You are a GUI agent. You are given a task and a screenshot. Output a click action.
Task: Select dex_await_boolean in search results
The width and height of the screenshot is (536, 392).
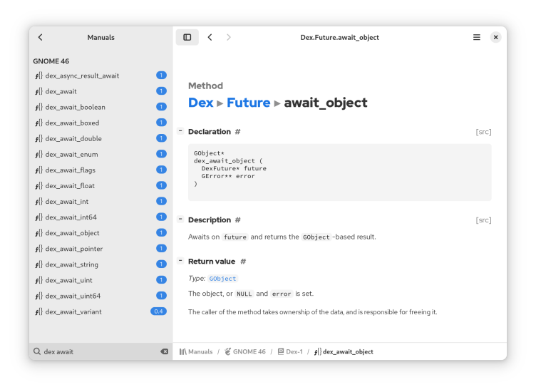(75, 107)
